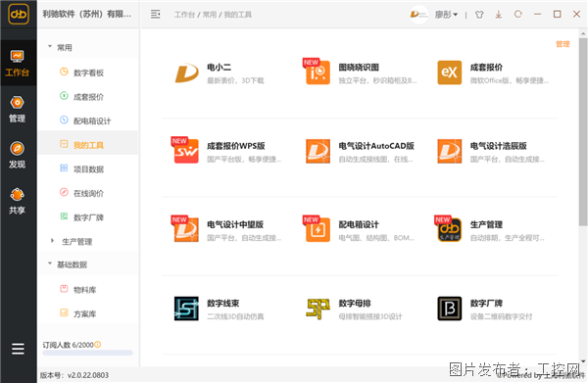Image resolution: width=588 pixels, height=383 pixels.
Task: Launch the 数字线束 icon
Action: [x=186, y=309]
